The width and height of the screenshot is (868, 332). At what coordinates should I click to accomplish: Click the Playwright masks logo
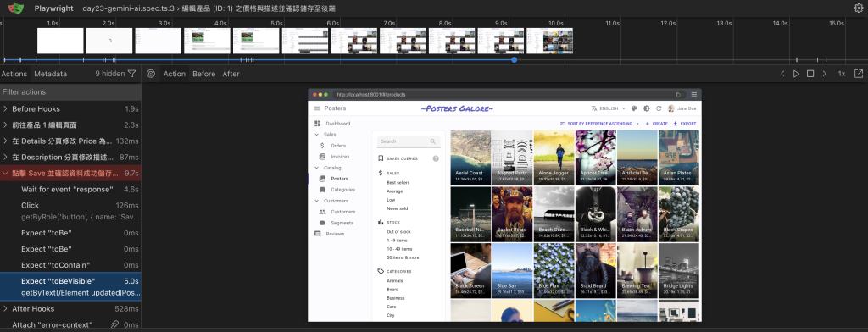(16, 8)
